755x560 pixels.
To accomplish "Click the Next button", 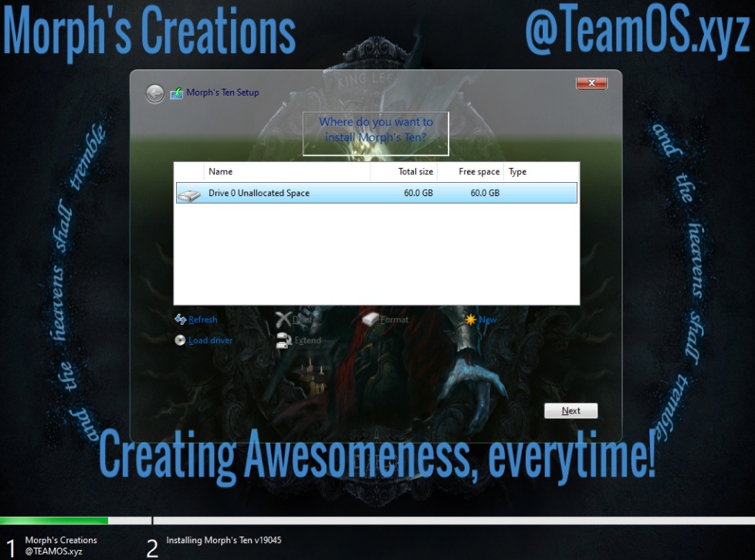I will point(571,411).
